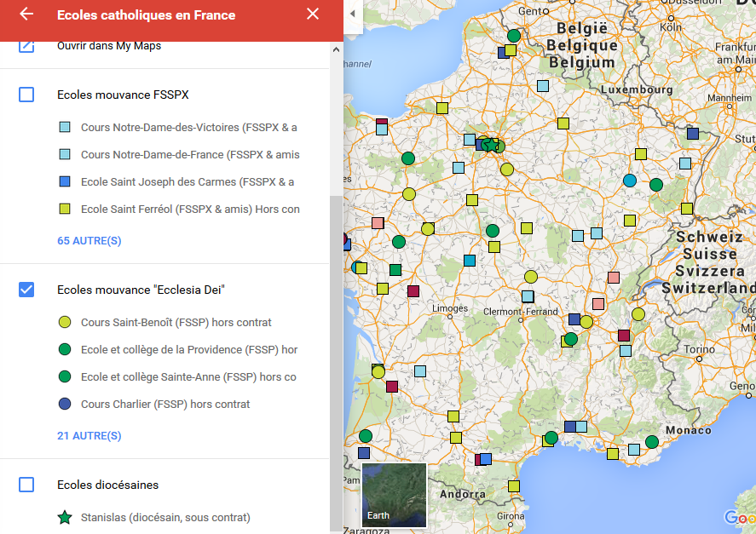Select Cours Notre-Dame-des-Victoires entry
Screen dimensions: 756x534
(188, 128)
